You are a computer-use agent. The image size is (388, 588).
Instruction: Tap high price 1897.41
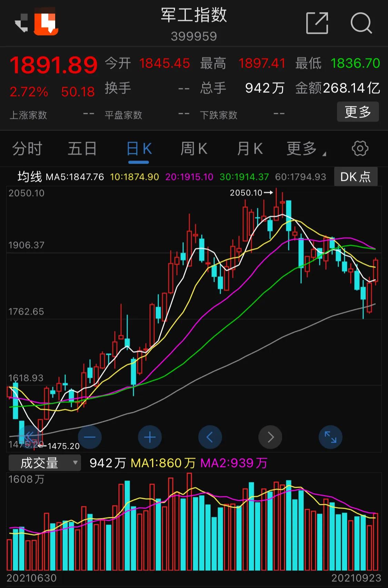pos(262,63)
